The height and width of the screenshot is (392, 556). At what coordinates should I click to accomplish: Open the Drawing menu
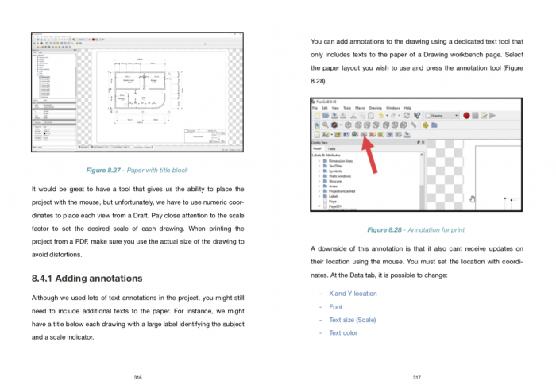pos(375,108)
